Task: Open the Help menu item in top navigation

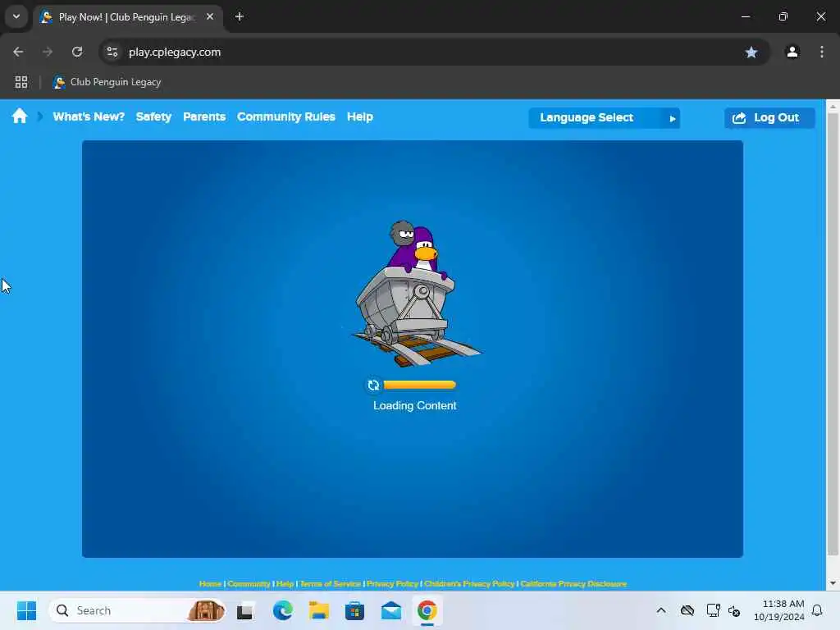Action: pyautogui.click(x=360, y=116)
